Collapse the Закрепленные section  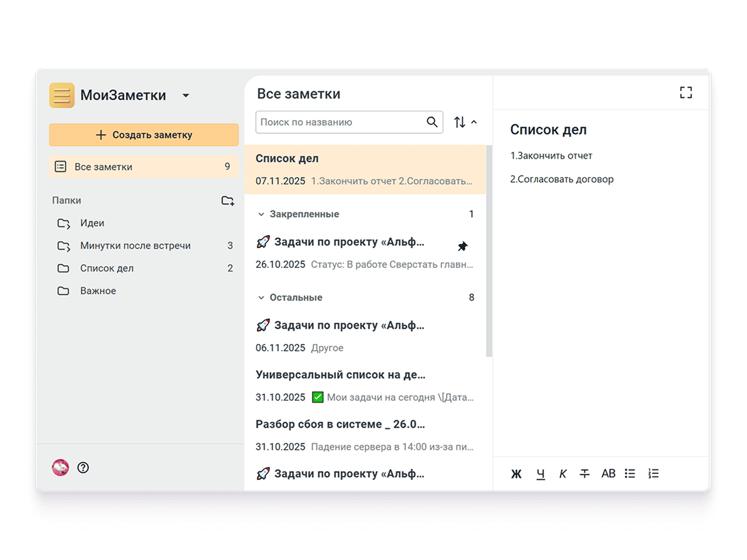pos(261,214)
